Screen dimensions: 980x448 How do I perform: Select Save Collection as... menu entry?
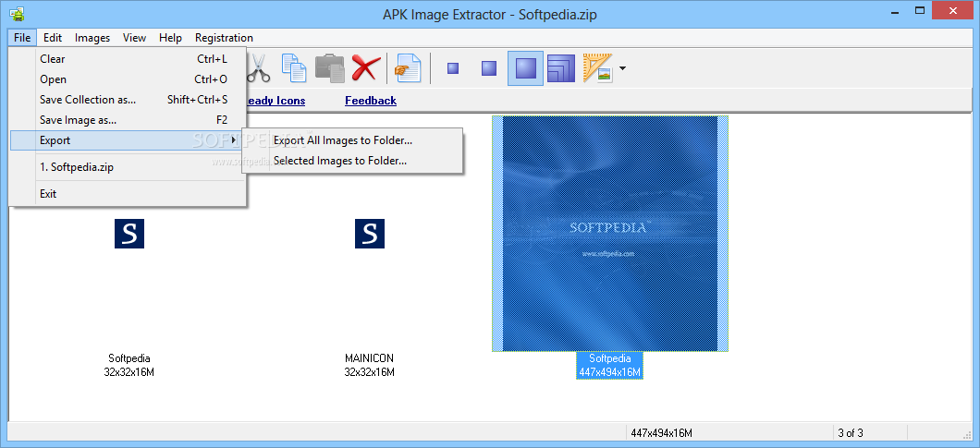click(x=128, y=100)
